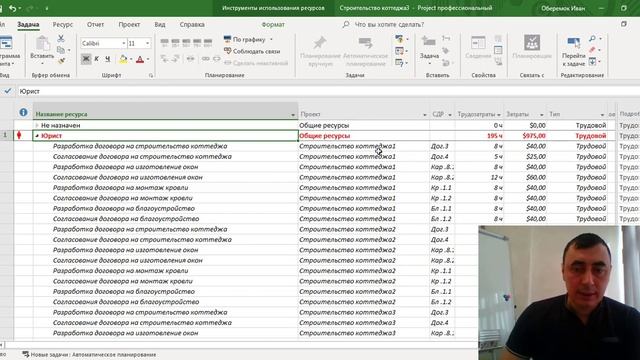Click the Вставить paste button
Screen dimensions: 640x360
coord(42,49)
